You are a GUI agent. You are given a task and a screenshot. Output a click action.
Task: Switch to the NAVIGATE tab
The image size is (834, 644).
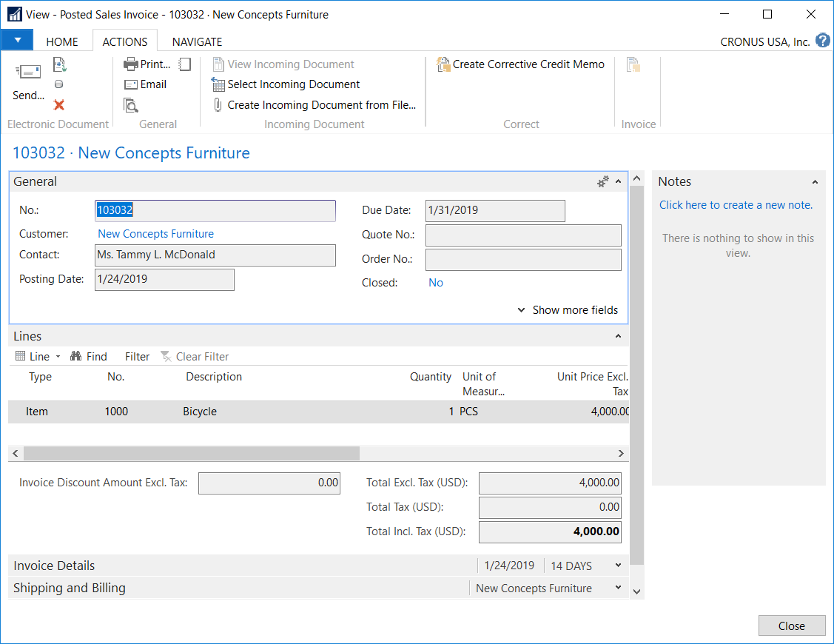[x=197, y=41]
